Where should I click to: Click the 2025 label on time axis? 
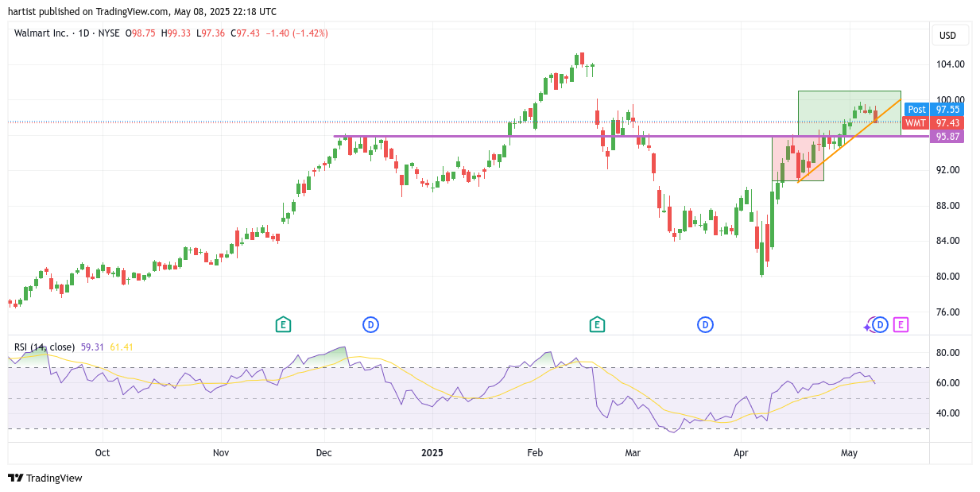[432, 453]
